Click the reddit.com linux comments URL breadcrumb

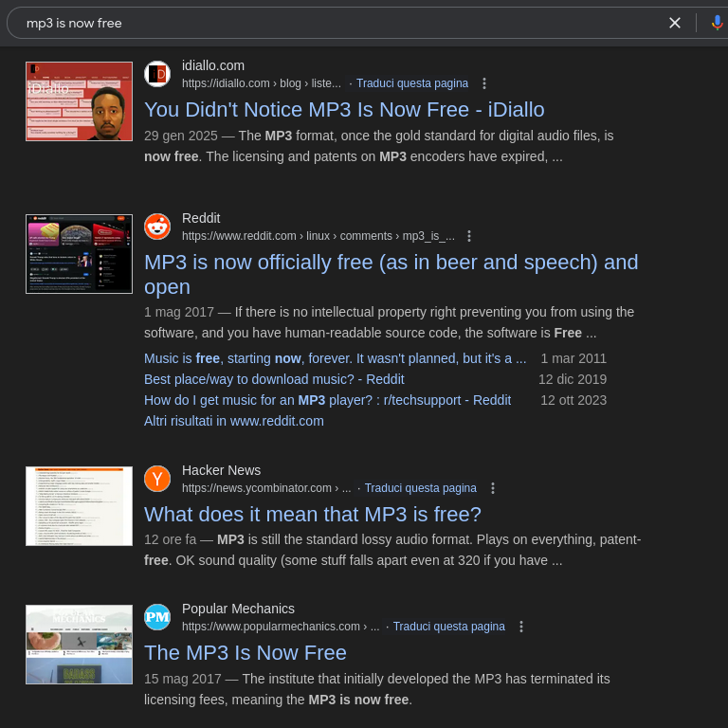318,236
